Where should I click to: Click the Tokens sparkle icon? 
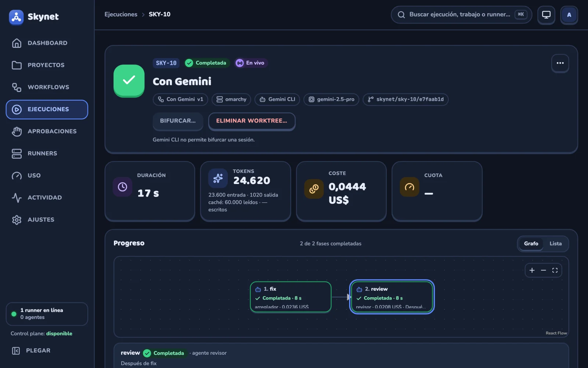click(218, 178)
